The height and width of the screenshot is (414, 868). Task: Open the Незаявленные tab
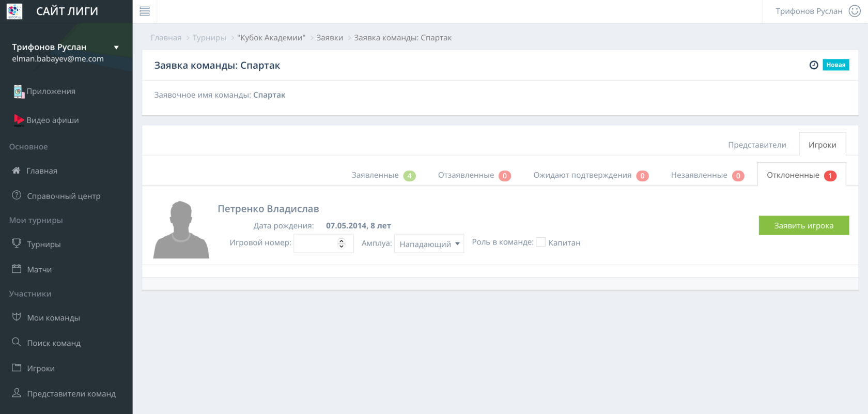pyautogui.click(x=707, y=175)
